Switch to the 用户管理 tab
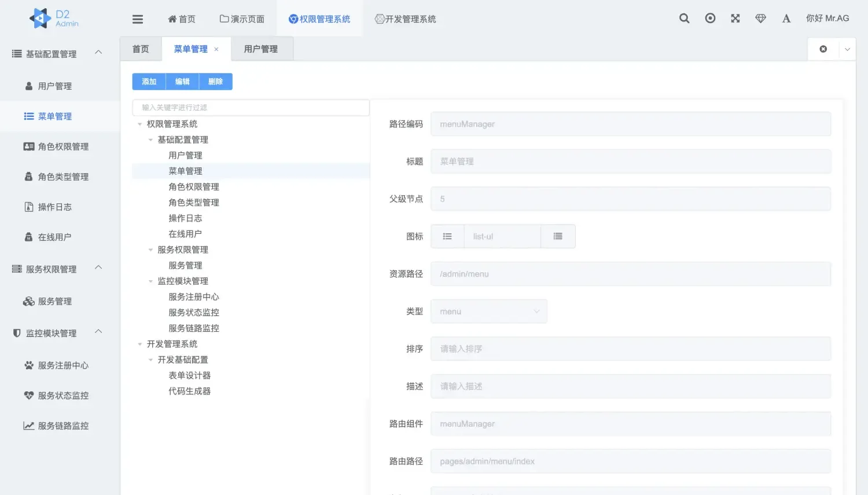Image resolution: width=868 pixels, height=495 pixels. click(x=262, y=49)
